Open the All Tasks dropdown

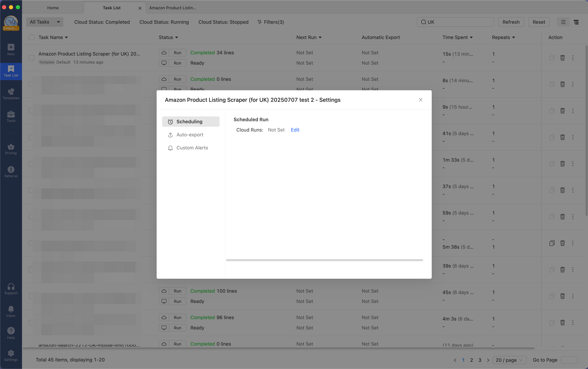pos(45,22)
